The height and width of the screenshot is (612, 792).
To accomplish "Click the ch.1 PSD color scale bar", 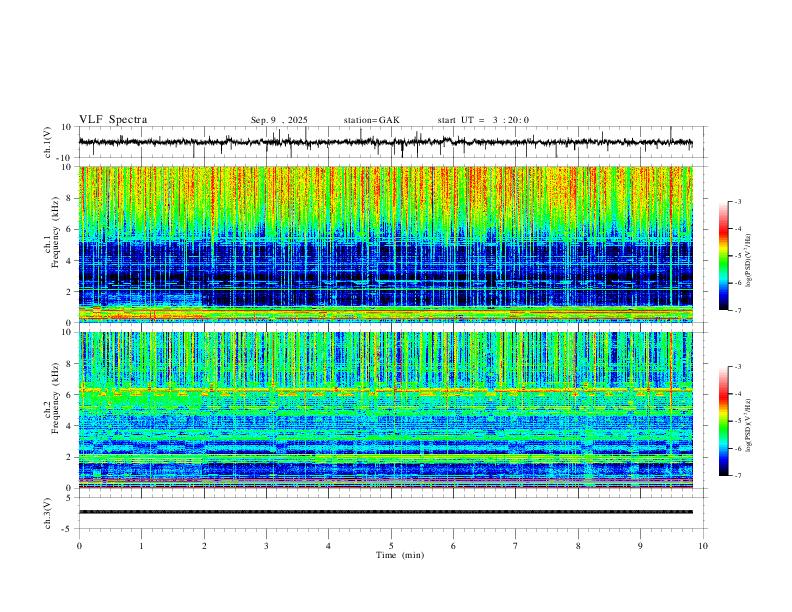I will coord(724,256).
